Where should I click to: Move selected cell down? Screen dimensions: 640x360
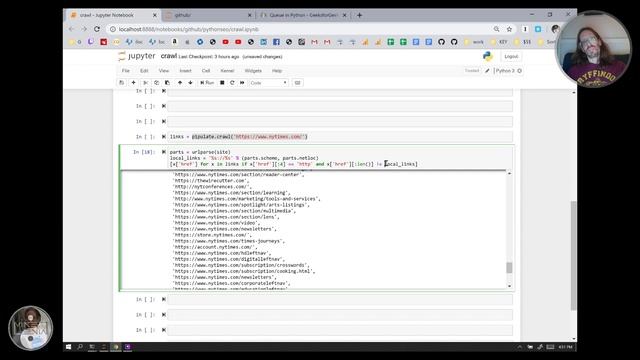tap(190, 83)
